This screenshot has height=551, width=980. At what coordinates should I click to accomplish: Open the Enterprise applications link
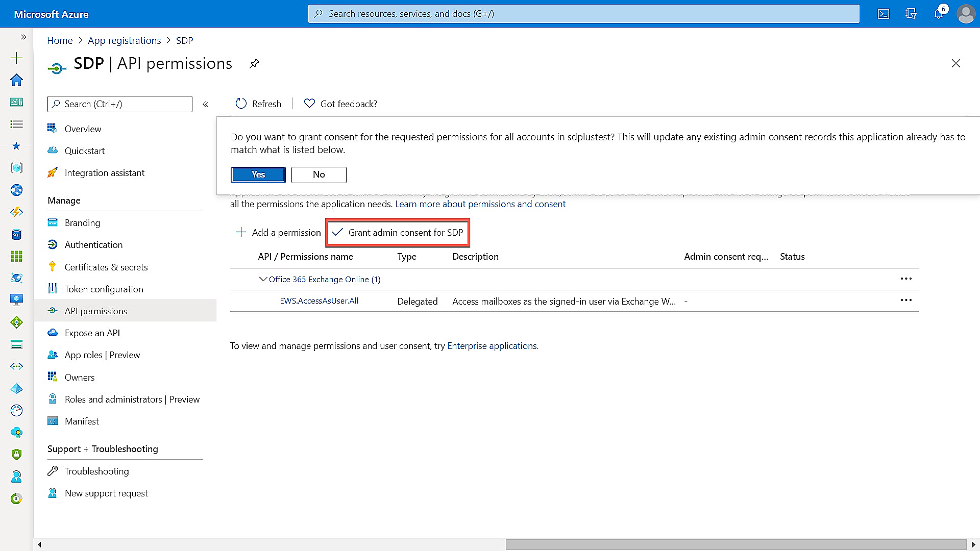coord(492,346)
